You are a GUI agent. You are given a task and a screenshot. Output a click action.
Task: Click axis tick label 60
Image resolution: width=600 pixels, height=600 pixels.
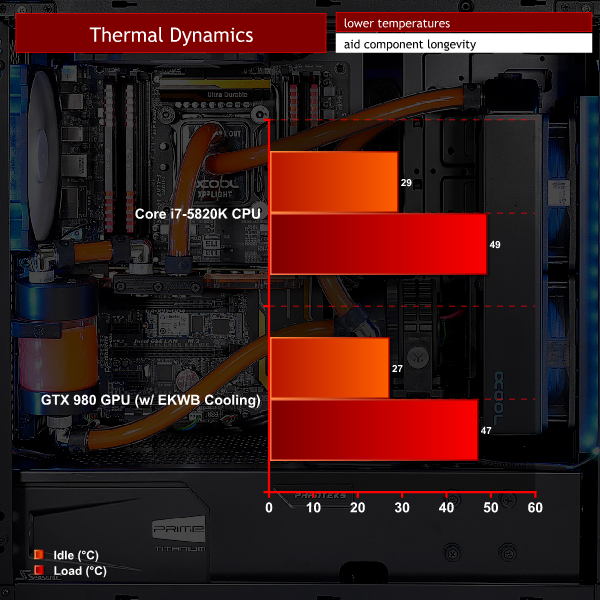coord(535,507)
